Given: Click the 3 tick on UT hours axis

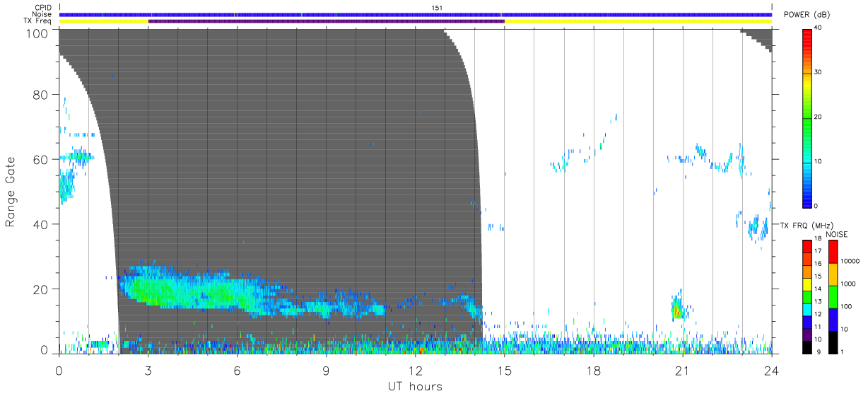Looking at the screenshot, I should (148, 370).
